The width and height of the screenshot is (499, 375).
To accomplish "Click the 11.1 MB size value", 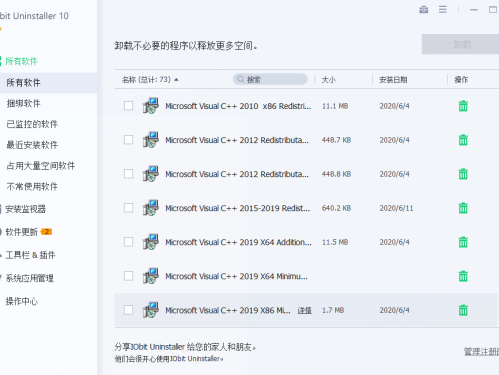I will click(335, 106).
